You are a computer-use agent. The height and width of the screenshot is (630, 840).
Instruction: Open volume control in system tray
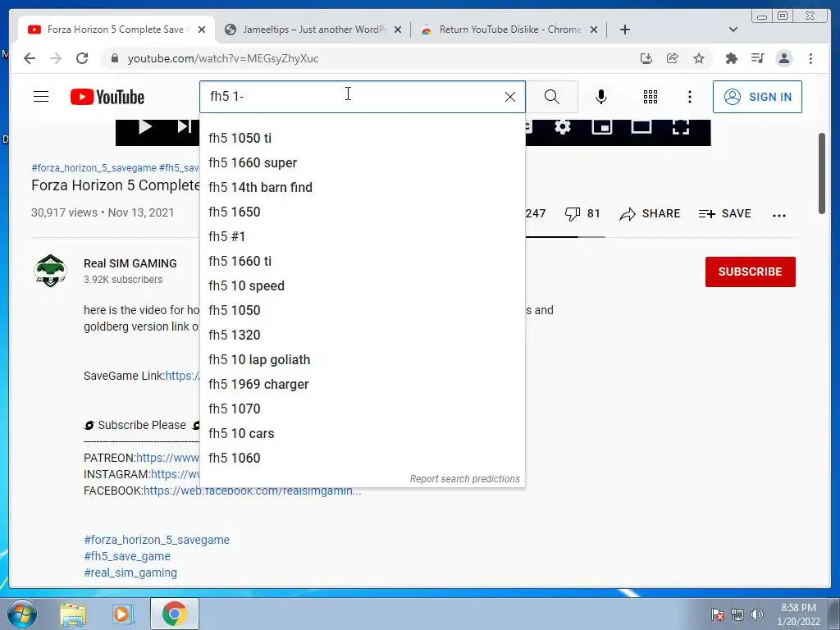click(757, 614)
